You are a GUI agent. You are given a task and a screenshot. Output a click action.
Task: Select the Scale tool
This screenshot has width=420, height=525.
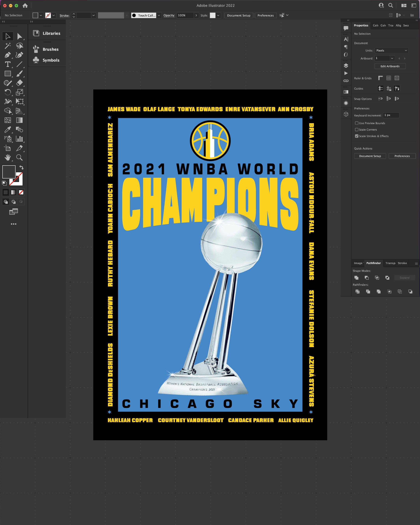click(x=19, y=92)
